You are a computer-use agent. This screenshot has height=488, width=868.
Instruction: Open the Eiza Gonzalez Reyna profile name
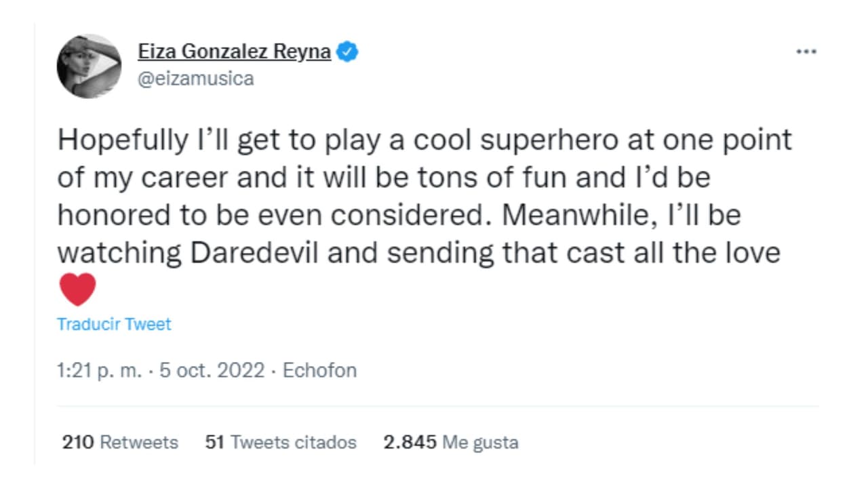(x=234, y=52)
